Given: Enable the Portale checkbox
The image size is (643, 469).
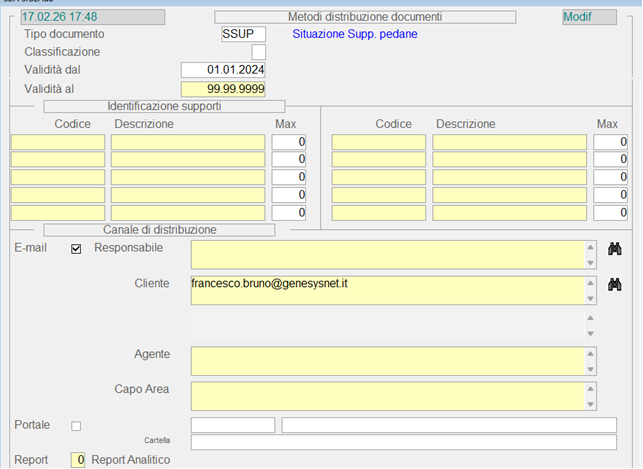Looking at the screenshot, I should tap(76, 426).
